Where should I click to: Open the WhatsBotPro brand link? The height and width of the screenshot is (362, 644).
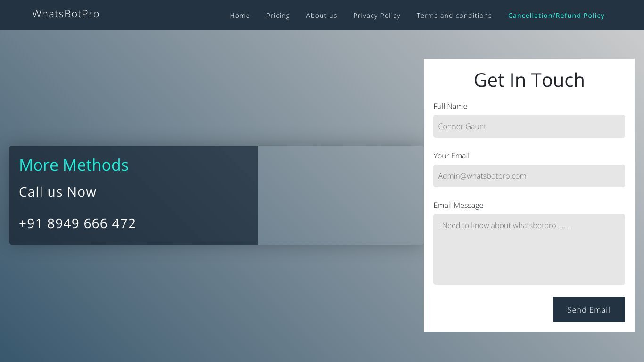click(66, 14)
